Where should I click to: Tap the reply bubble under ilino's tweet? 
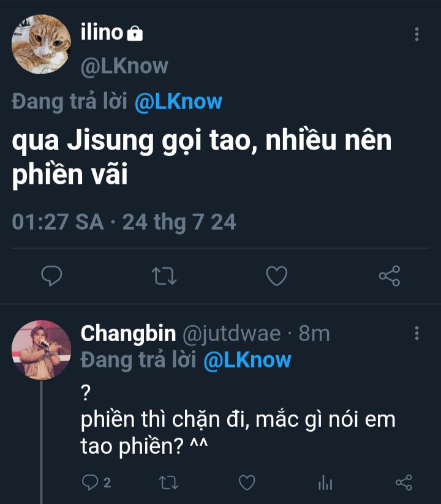[x=51, y=276]
